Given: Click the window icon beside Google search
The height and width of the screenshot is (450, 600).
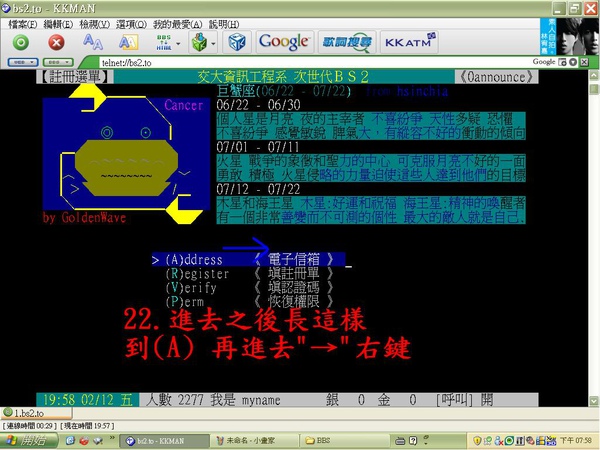Looking at the screenshot, I should point(562,62).
